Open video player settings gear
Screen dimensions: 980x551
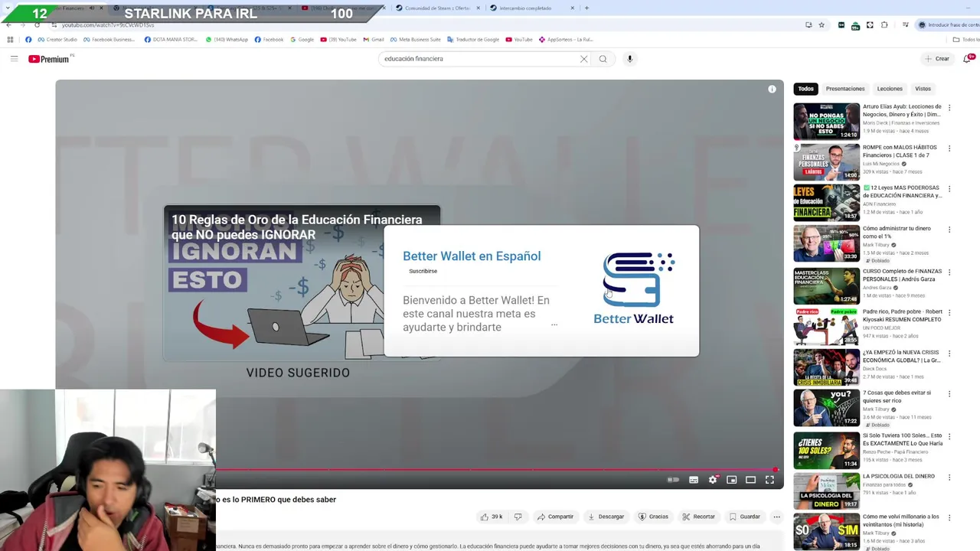(713, 480)
